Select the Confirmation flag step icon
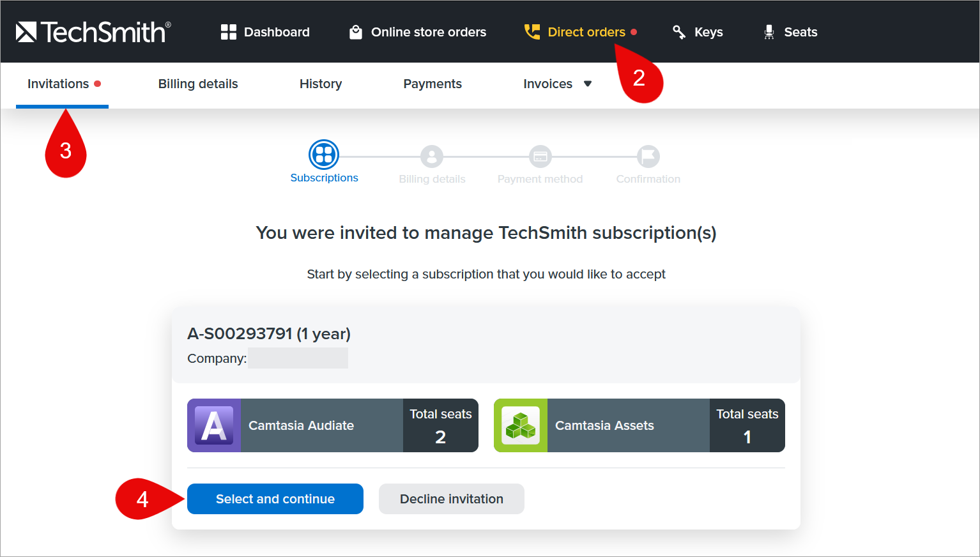The width and height of the screenshot is (980, 557). 648,156
